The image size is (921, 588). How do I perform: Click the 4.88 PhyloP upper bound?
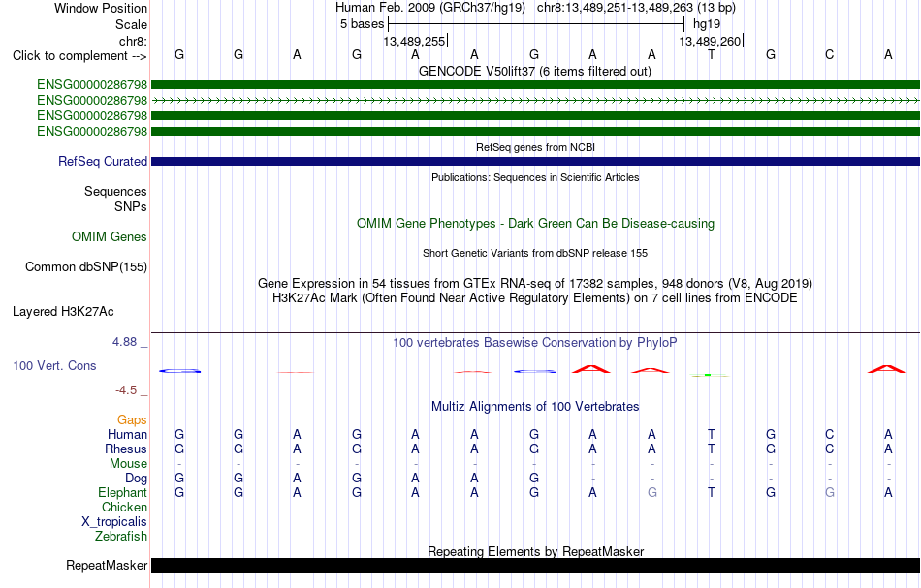pyautogui.click(x=124, y=342)
